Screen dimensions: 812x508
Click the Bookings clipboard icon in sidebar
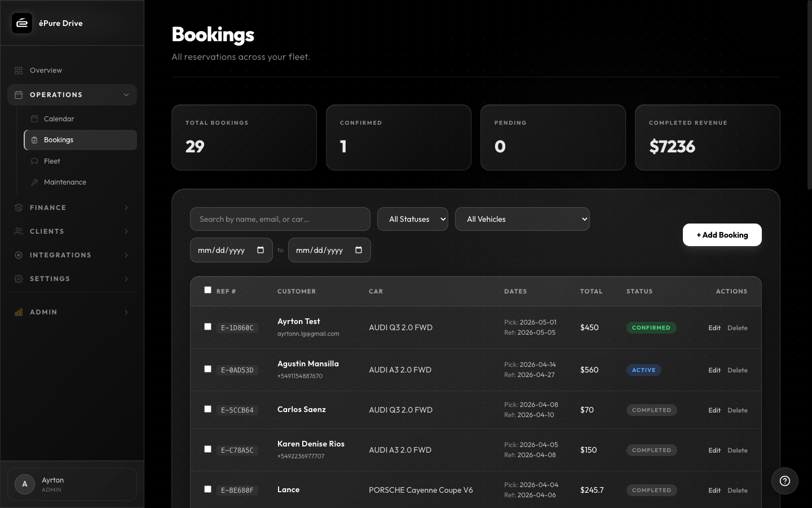pyautogui.click(x=34, y=139)
